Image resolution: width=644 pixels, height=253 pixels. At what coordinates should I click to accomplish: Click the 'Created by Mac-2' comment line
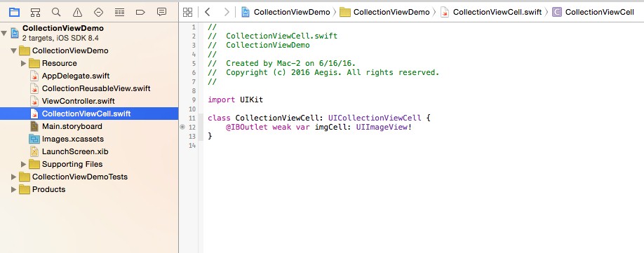282,64
